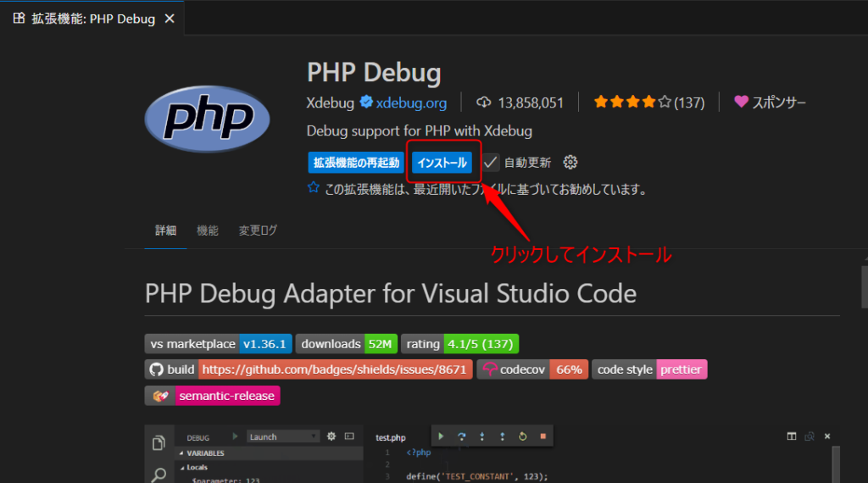The width and height of the screenshot is (868, 483).
Task: Switch to the 変更ログ tab
Action: (x=258, y=230)
